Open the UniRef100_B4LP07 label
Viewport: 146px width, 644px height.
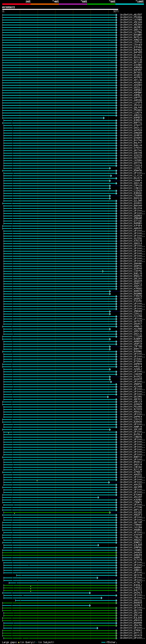[x=131, y=143]
